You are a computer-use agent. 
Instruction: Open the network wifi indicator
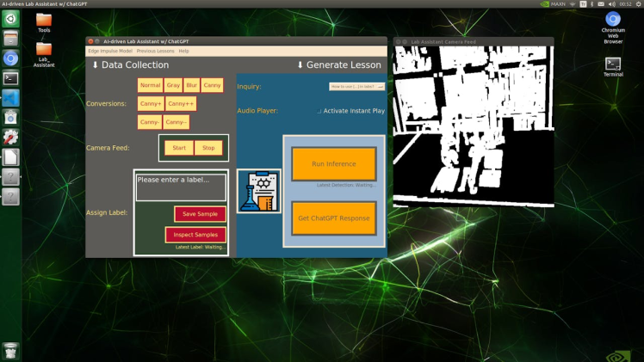[573, 3]
